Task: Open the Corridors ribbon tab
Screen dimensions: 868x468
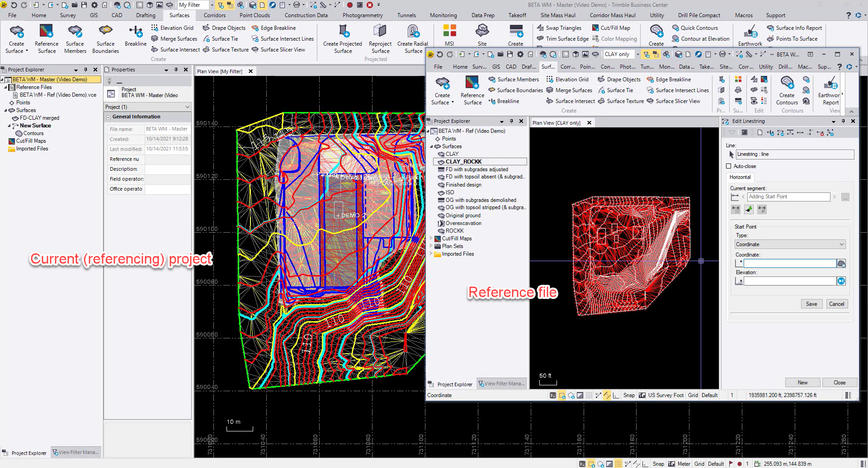Action: pos(214,15)
